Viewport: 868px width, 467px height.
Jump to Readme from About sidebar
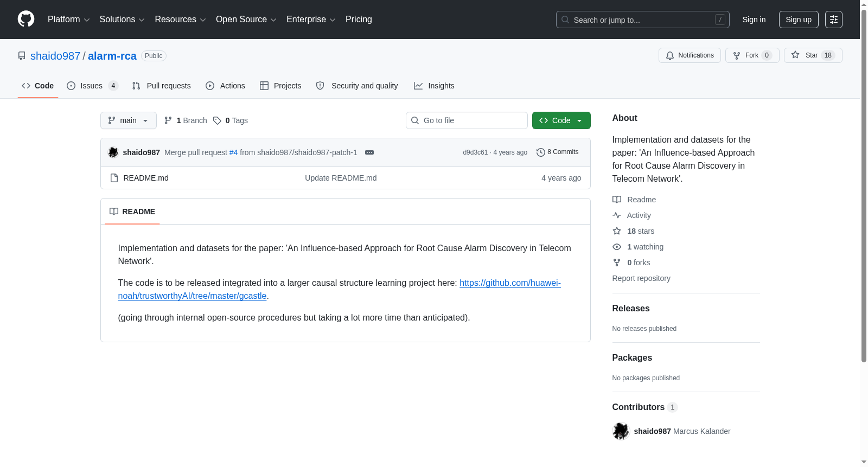(x=634, y=200)
